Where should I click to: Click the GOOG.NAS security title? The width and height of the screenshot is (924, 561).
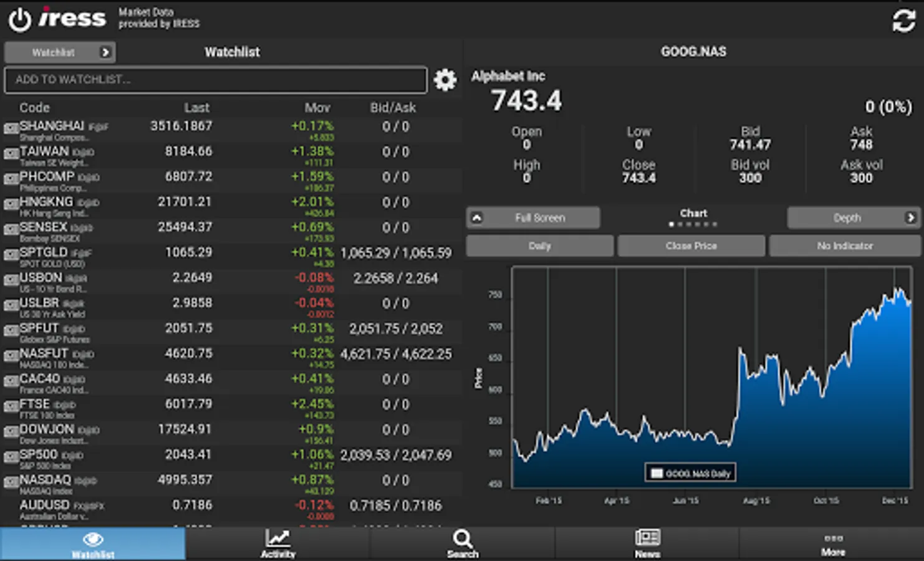[x=693, y=52]
